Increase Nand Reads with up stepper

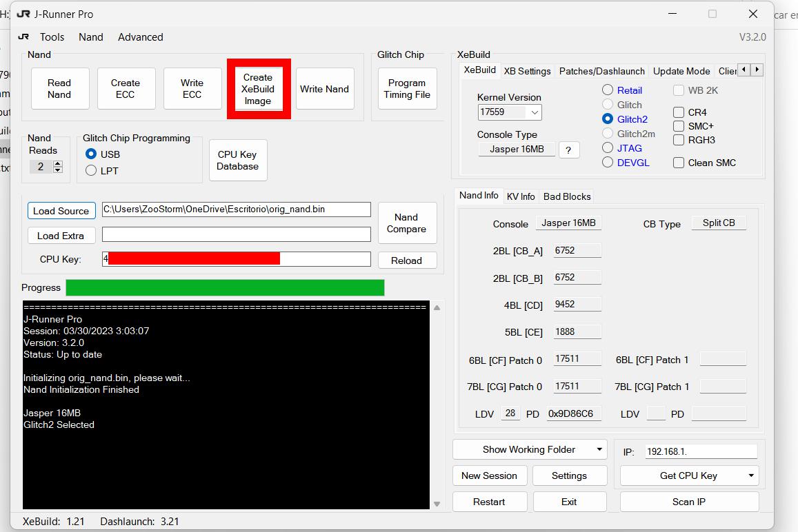(x=58, y=163)
